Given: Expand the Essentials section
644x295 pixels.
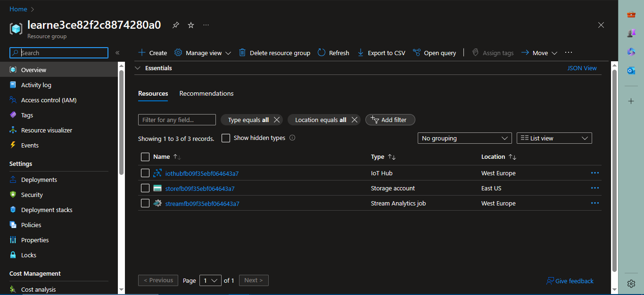Looking at the screenshot, I should [x=137, y=67].
